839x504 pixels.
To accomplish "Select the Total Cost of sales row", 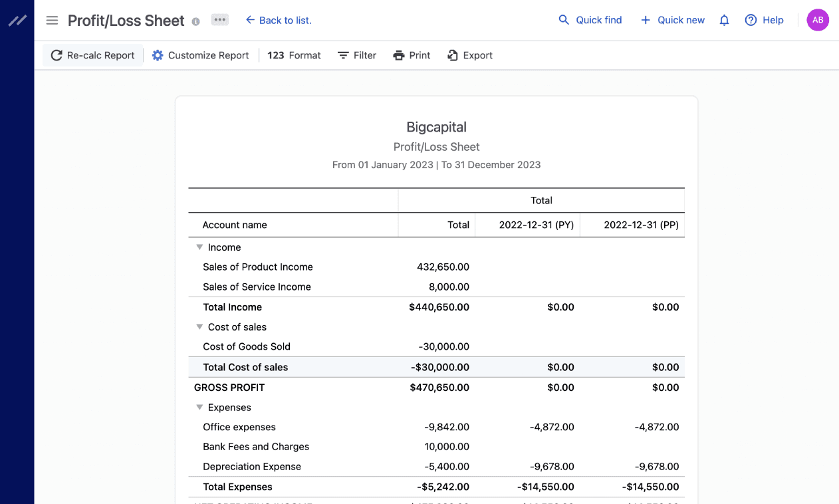I will click(x=436, y=367).
